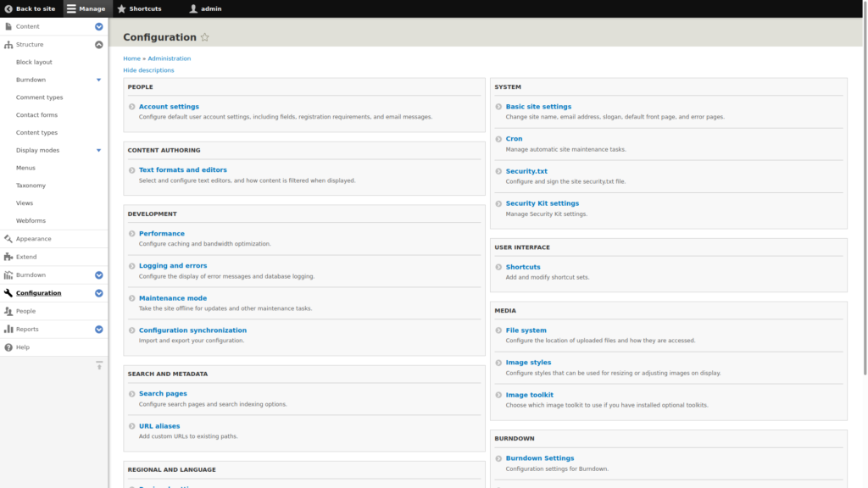Open Menus in sidebar
The height and width of the screenshot is (488, 868).
tap(25, 168)
